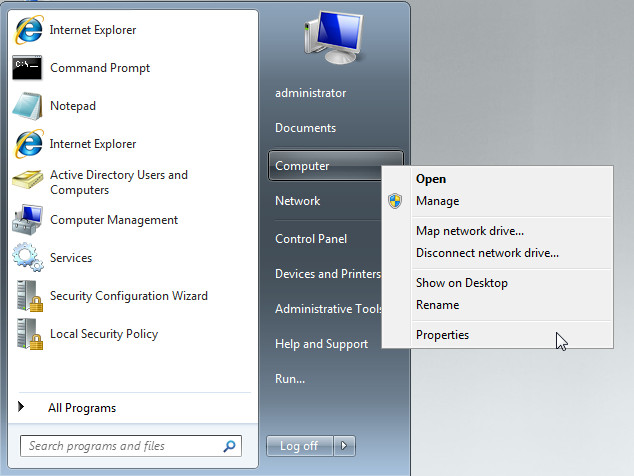This screenshot has width=634, height=476.
Task: Open the Services gear icon
Action: (27, 257)
